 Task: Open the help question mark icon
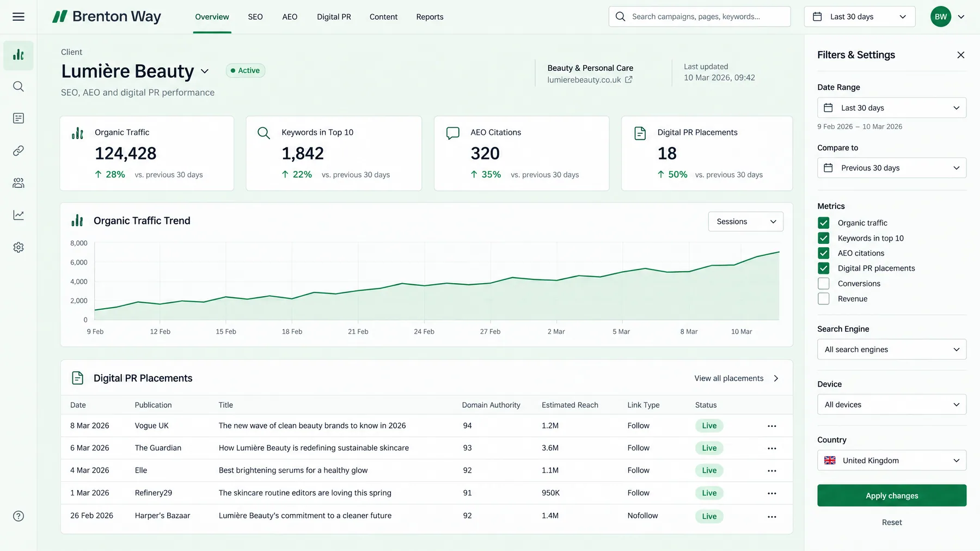19,516
